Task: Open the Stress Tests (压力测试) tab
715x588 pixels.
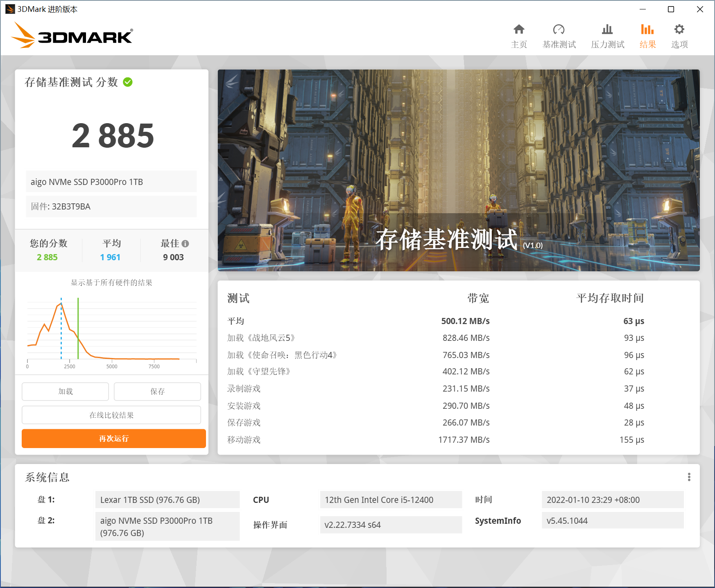Action: (x=607, y=36)
